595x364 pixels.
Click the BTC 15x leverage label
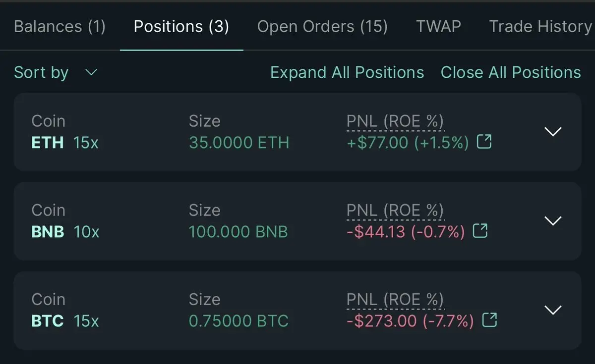[x=86, y=321]
